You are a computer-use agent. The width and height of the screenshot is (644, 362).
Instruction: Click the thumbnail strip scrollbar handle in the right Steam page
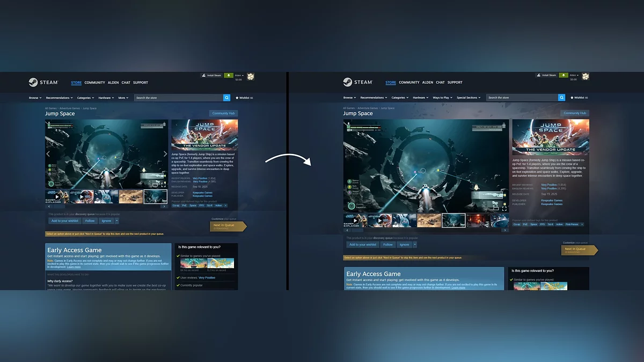click(357, 230)
